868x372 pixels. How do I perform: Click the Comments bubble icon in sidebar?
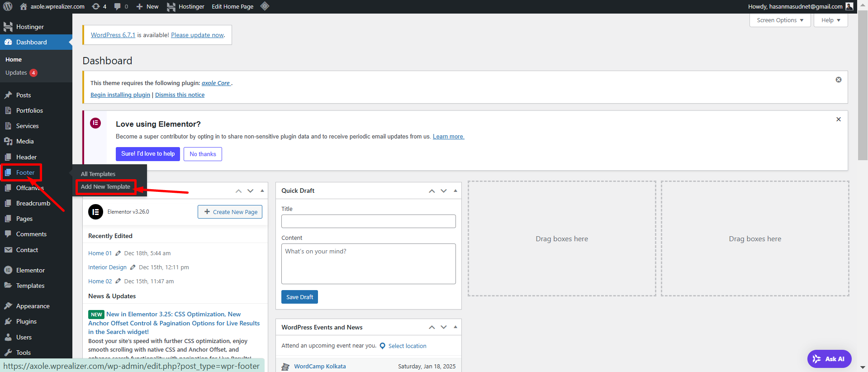[8, 234]
